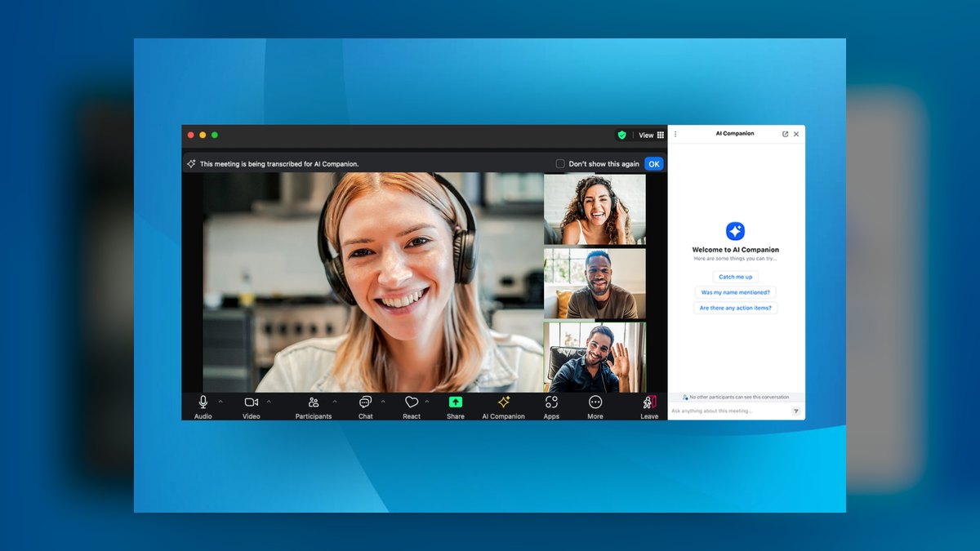
Task: Open the View layout menu
Action: 651,135
